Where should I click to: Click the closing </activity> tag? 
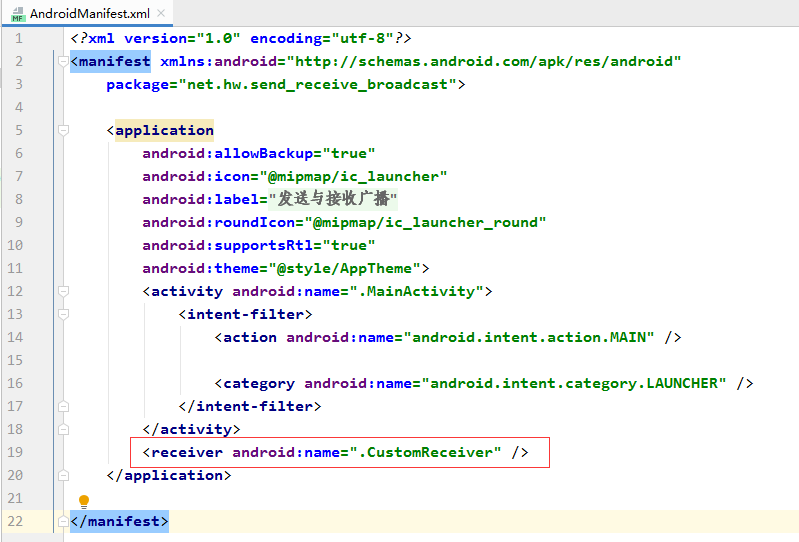coord(191,429)
